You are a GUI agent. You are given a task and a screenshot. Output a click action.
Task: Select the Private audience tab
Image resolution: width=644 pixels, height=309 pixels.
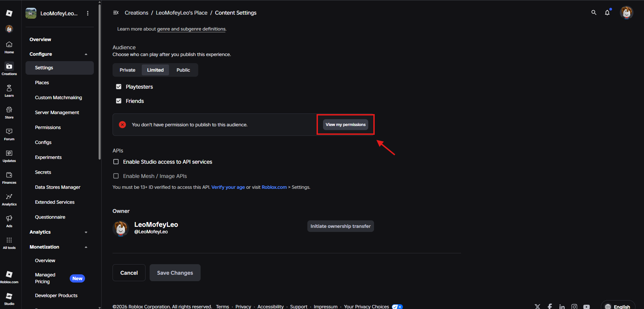(x=128, y=70)
